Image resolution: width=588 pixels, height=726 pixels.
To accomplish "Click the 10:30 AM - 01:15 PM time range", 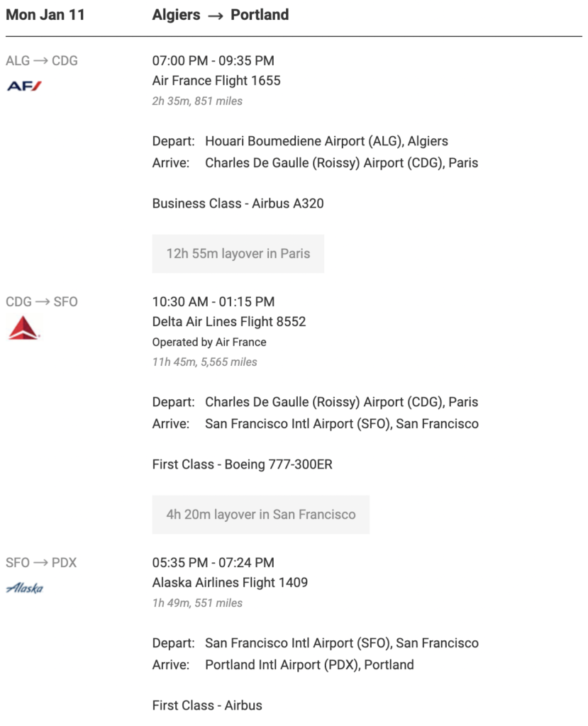I will (213, 302).
